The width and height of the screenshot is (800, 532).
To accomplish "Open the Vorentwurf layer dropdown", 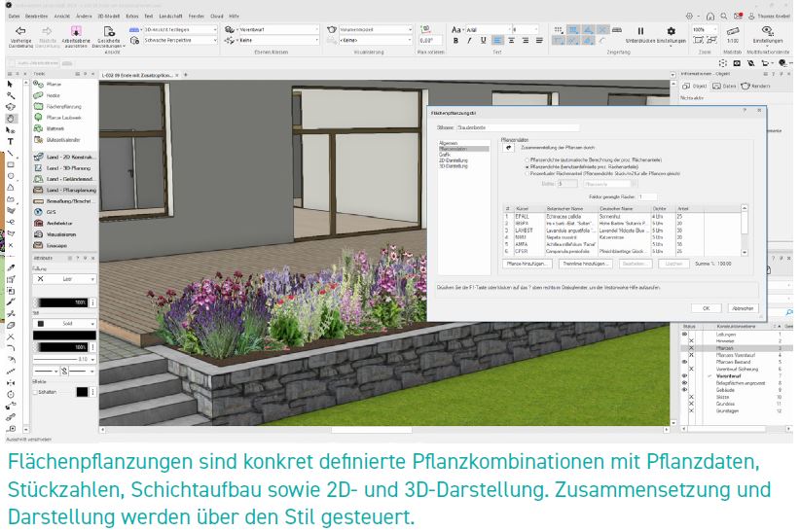I will tap(278, 29).
